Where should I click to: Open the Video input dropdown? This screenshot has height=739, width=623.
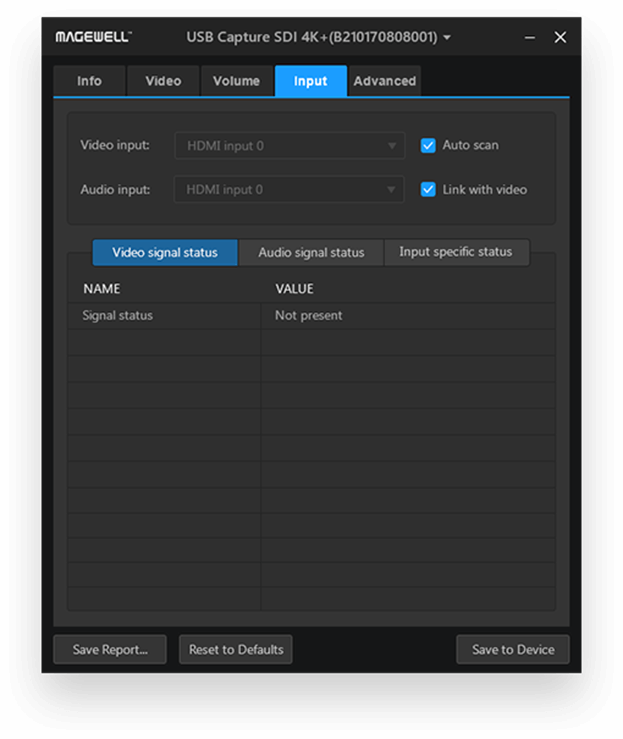[x=290, y=146]
